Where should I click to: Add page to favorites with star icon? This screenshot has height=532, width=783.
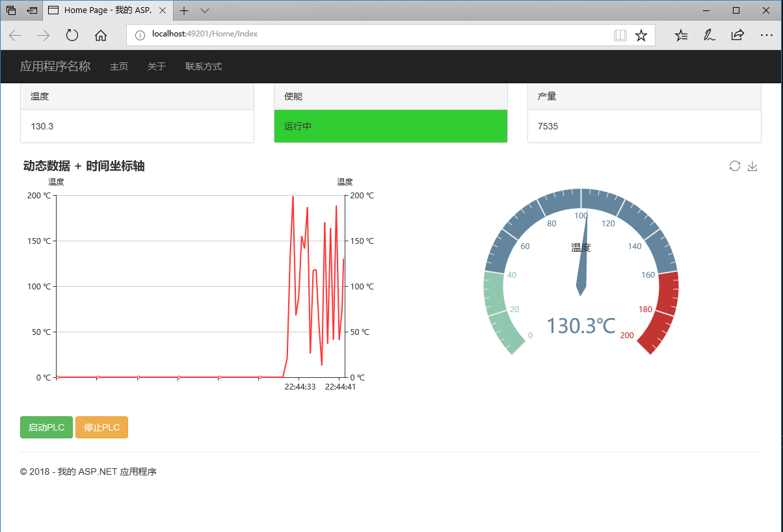pos(641,35)
